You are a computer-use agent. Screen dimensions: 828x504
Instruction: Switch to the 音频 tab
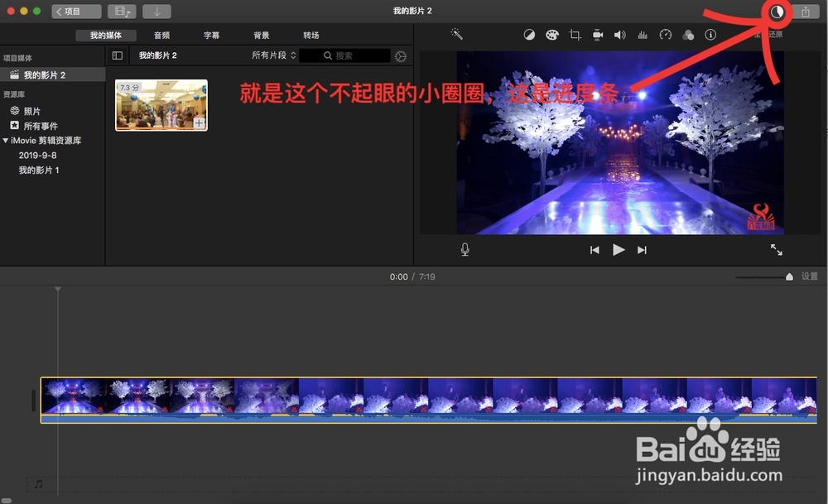[x=161, y=35]
